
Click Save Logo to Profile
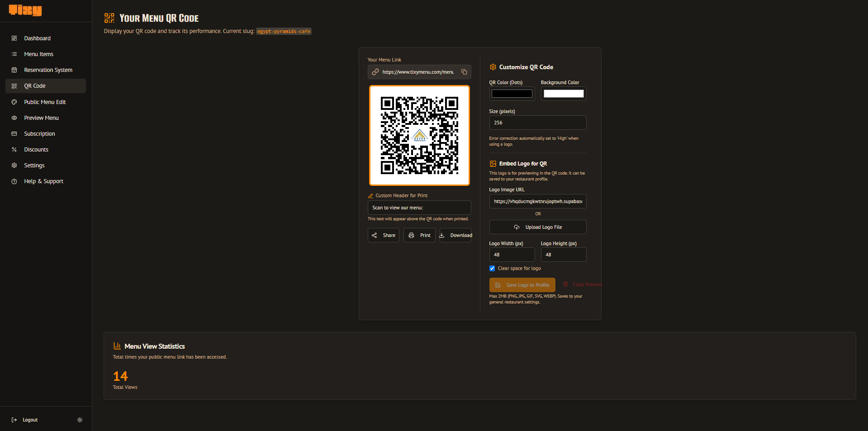[522, 285]
